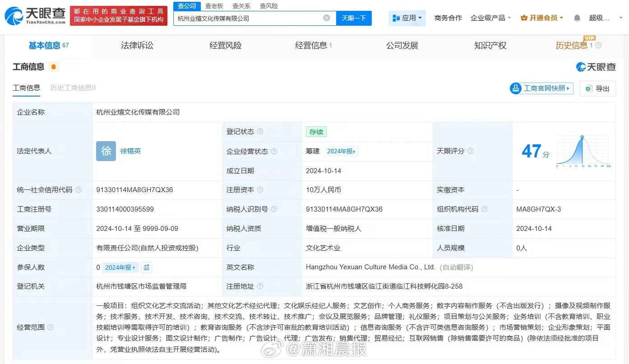Click help icon next to 天眼评分
Screen dimensions: 629x364
(x=471, y=151)
